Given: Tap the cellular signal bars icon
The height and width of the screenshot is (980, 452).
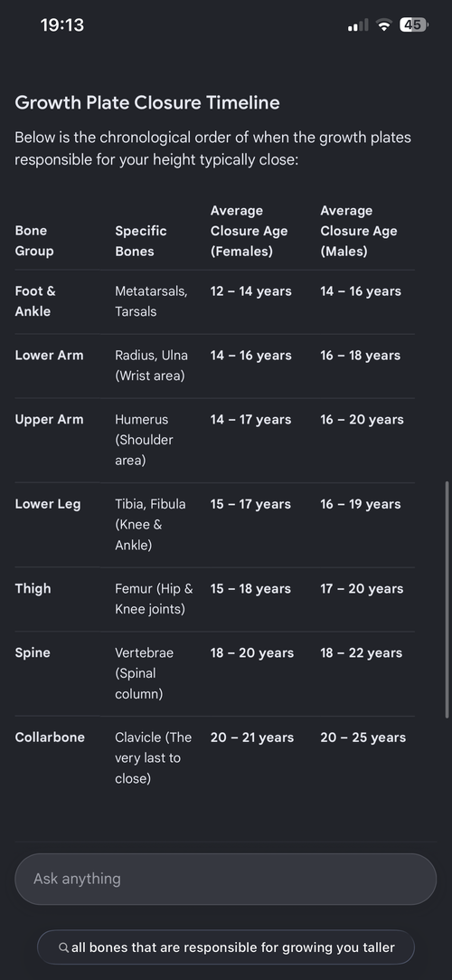Looking at the screenshot, I should (358, 25).
